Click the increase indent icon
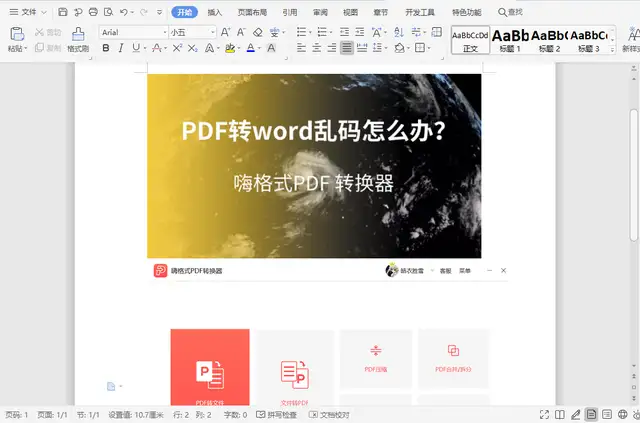Screen dimensions: 640x423 (360, 32)
